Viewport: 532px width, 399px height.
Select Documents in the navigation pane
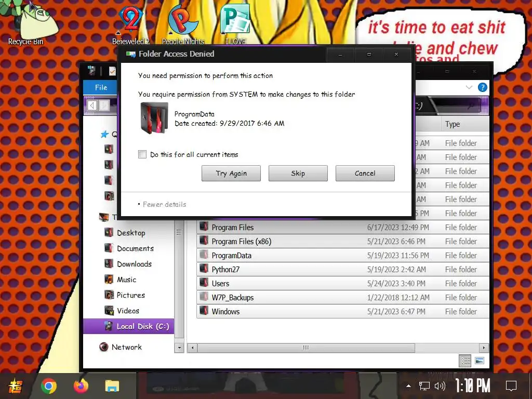coord(135,248)
